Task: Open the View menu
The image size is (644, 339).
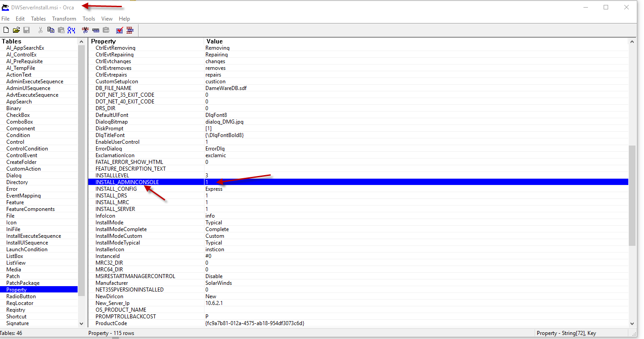Action: (107, 19)
